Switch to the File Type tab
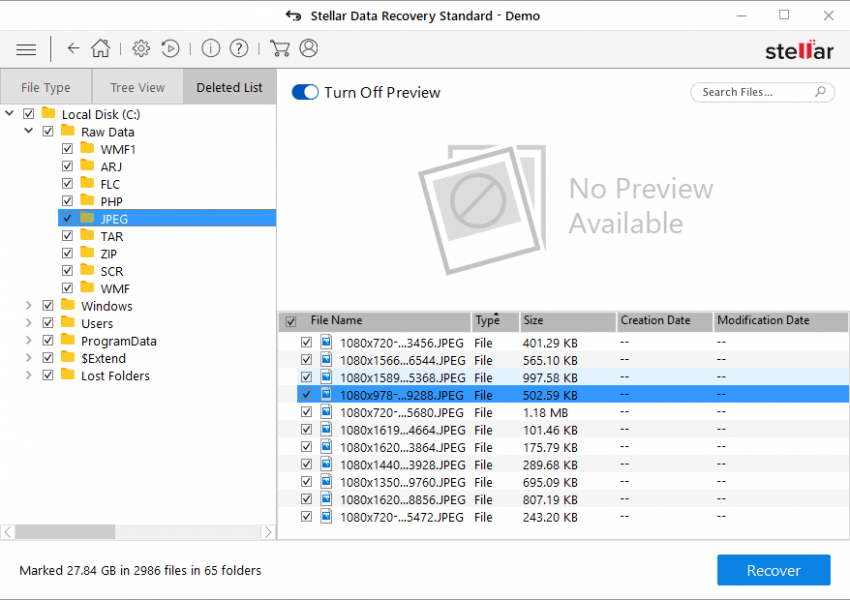The image size is (850, 600). (46, 87)
